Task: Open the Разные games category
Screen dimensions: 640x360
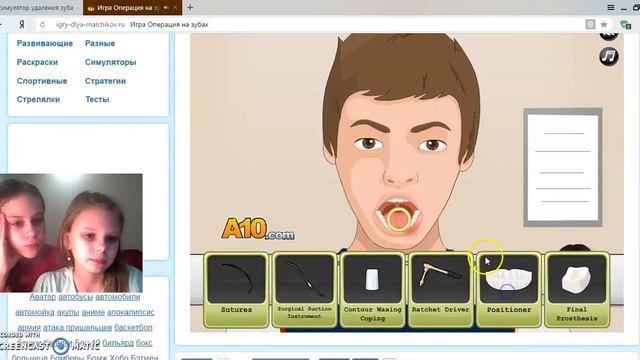Action: click(x=100, y=43)
